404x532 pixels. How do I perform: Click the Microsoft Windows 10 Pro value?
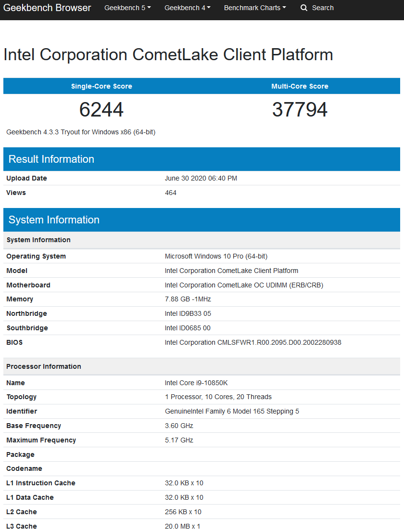point(216,257)
